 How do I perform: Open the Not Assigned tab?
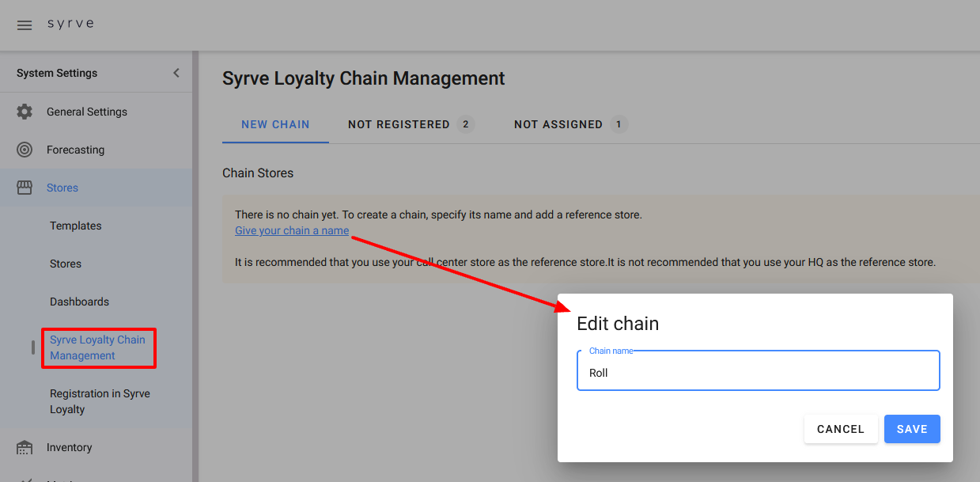[x=569, y=124]
